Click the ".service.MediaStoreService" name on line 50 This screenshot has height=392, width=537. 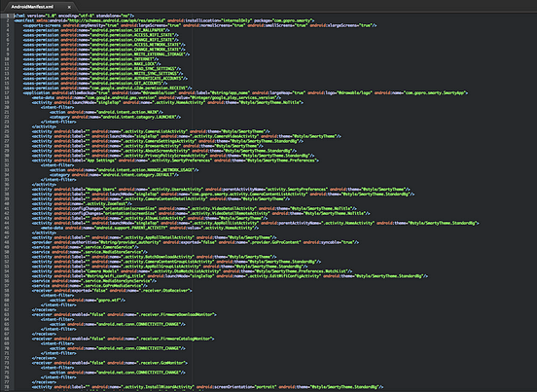tap(113, 252)
